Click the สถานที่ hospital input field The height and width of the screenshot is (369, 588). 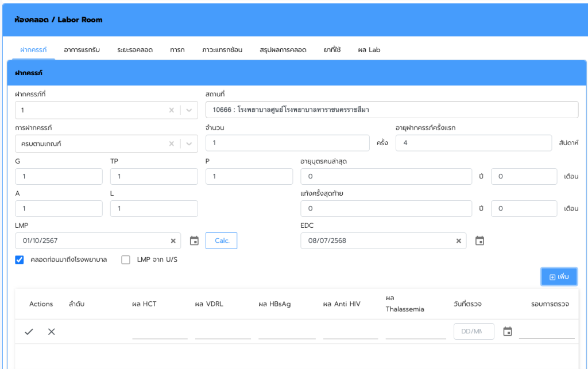click(x=392, y=110)
